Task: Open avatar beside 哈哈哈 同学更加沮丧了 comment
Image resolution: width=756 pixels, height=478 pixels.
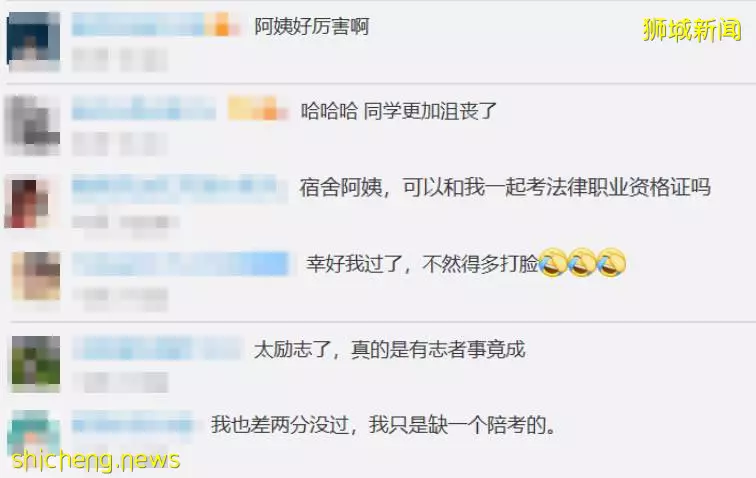Action: [32, 125]
